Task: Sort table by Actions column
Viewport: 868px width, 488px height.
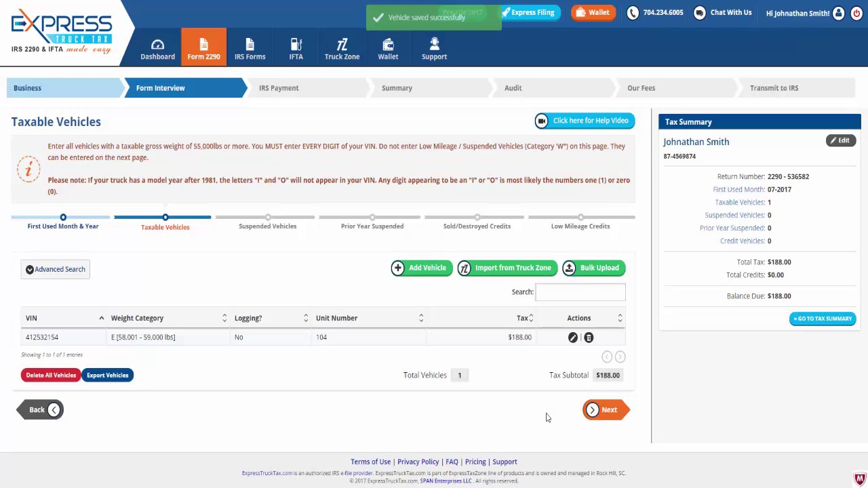Action: point(581,318)
